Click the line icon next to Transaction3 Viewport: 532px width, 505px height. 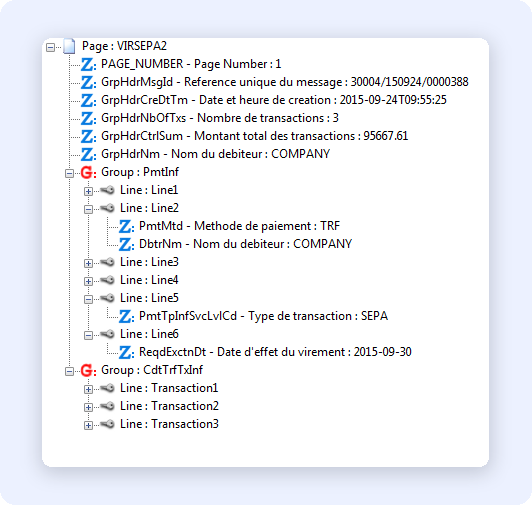coord(108,424)
